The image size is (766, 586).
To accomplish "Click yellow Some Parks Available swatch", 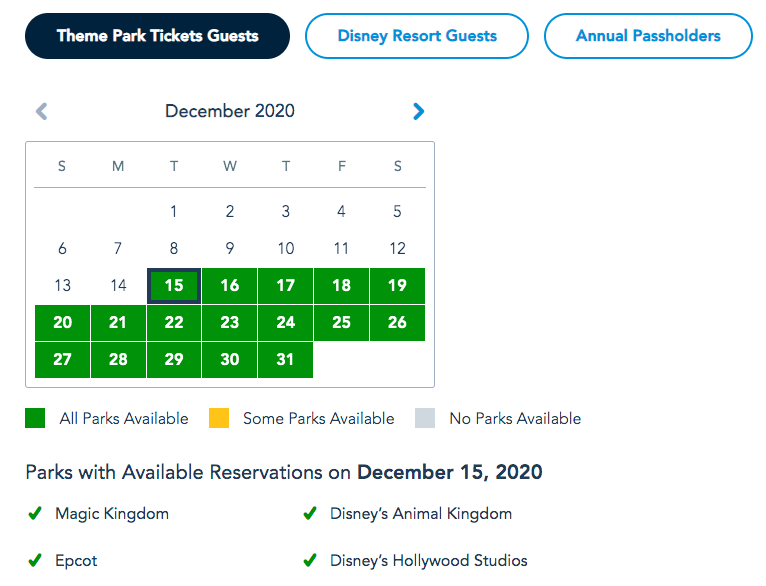I will [x=219, y=419].
